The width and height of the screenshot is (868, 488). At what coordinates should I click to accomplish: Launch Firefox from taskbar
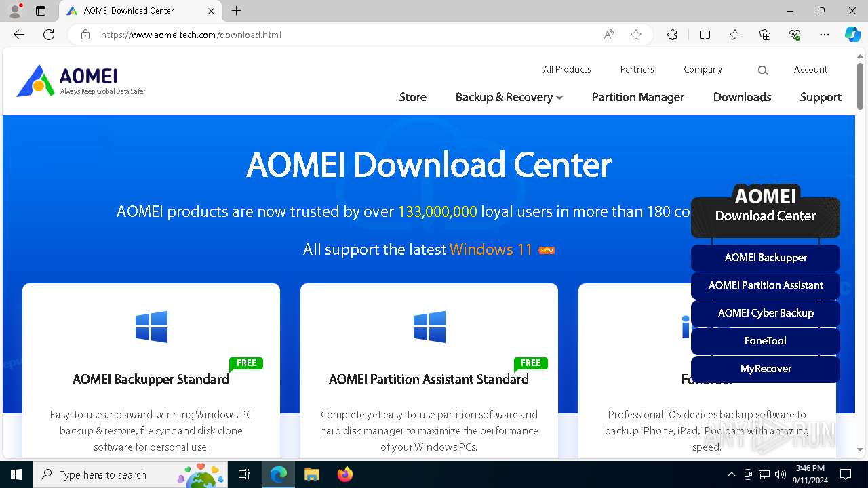click(x=344, y=474)
